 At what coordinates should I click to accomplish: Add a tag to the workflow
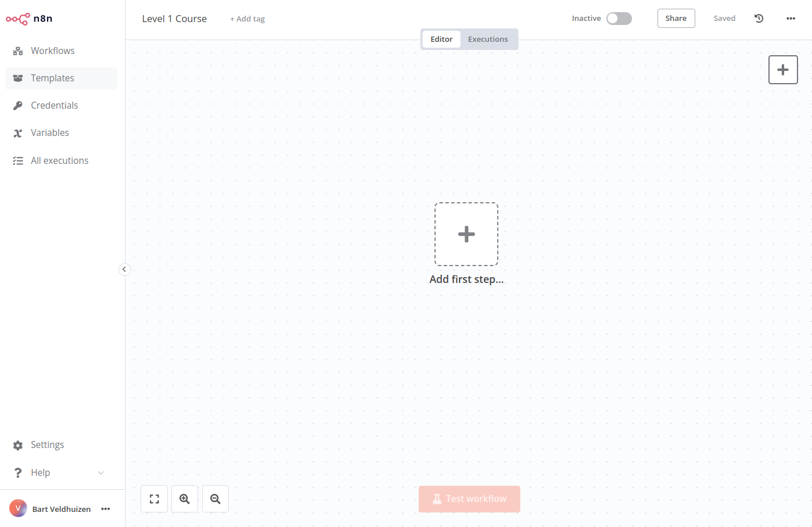pos(247,19)
